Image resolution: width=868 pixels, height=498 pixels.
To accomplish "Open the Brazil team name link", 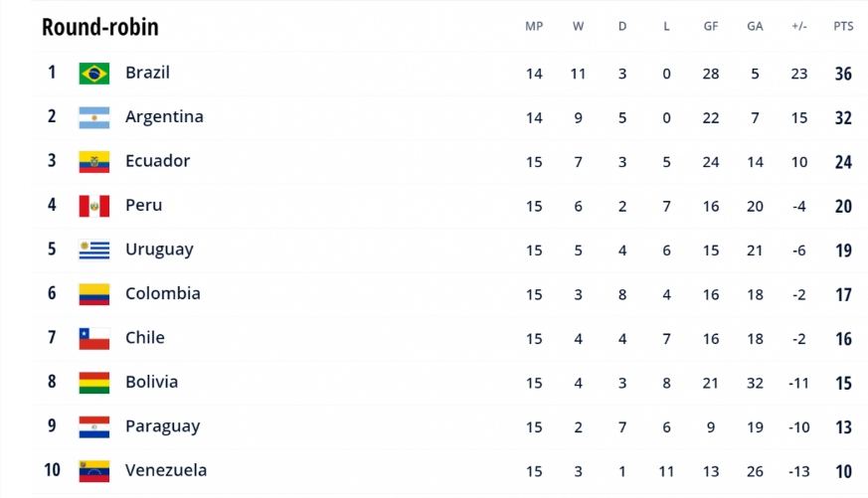I will pyautogui.click(x=147, y=73).
